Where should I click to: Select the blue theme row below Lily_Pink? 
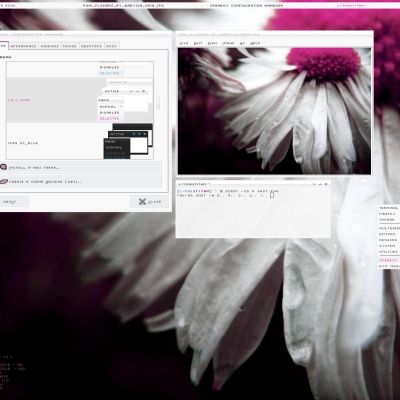click(x=80, y=141)
